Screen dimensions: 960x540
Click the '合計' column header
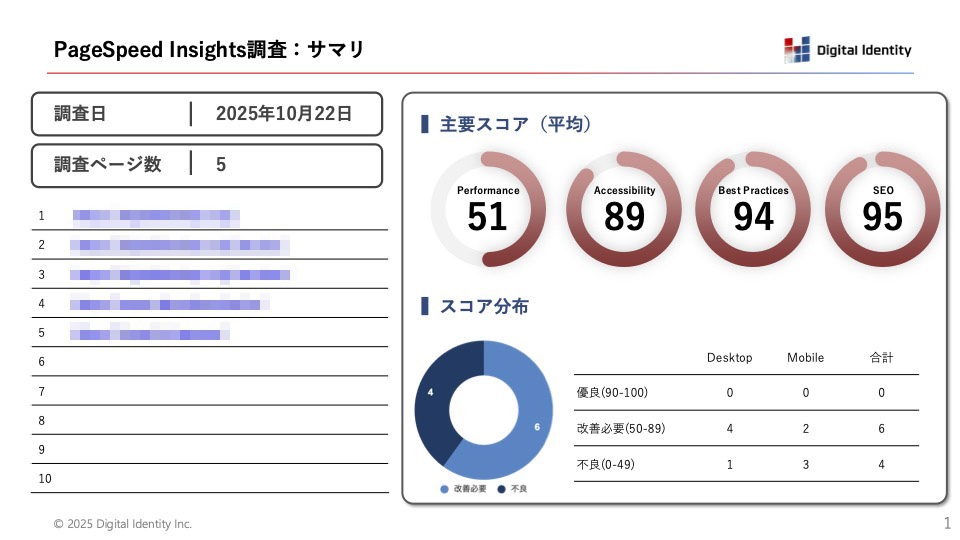pyautogui.click(x=882, y=358)
